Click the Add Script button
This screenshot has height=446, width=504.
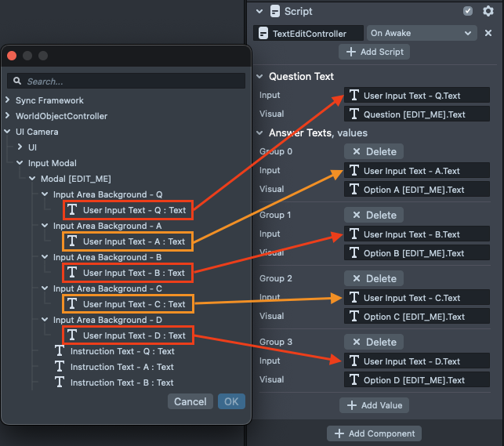(374, 52)
